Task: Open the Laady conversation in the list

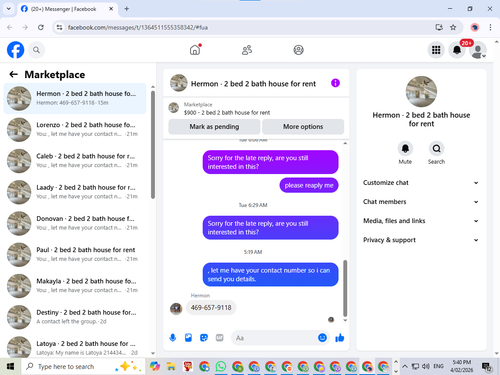Action: [75, 192]
